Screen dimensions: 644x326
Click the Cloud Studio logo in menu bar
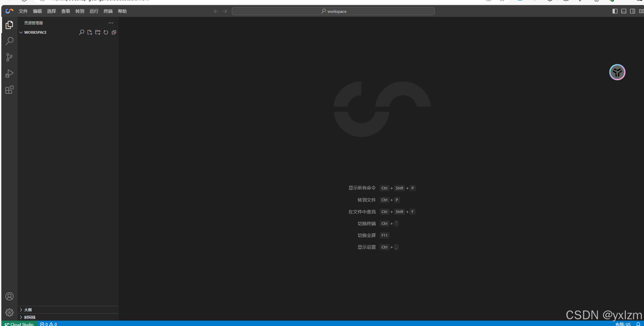click(9, 11)
